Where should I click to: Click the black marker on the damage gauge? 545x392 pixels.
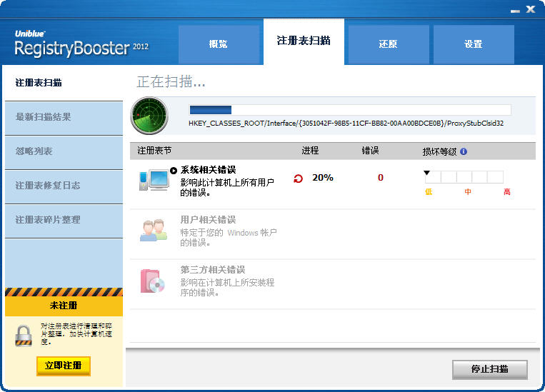(427, 173)
